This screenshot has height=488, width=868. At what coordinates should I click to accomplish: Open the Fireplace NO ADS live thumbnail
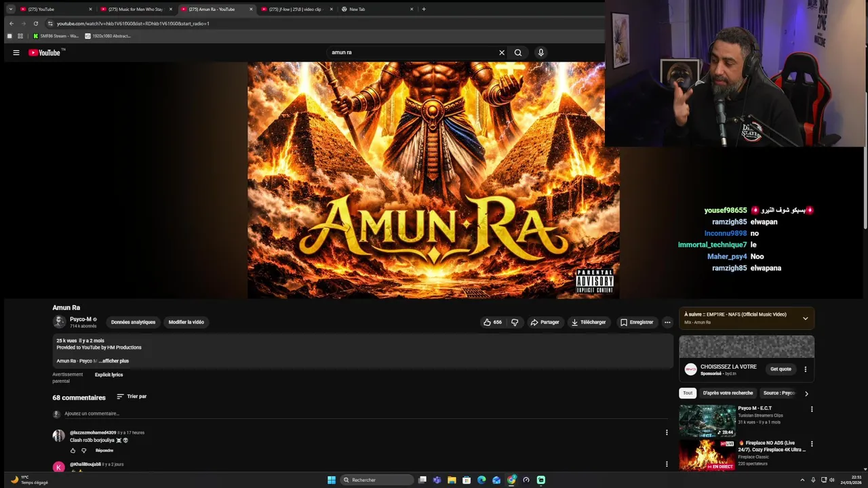pyautogui.click(x=707, y=455)
